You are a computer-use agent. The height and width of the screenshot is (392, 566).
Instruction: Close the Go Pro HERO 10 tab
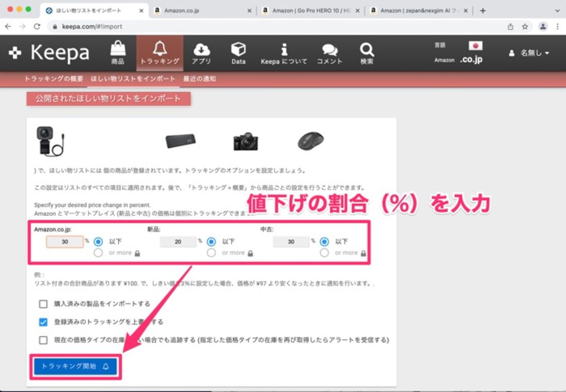click(358, 11)
